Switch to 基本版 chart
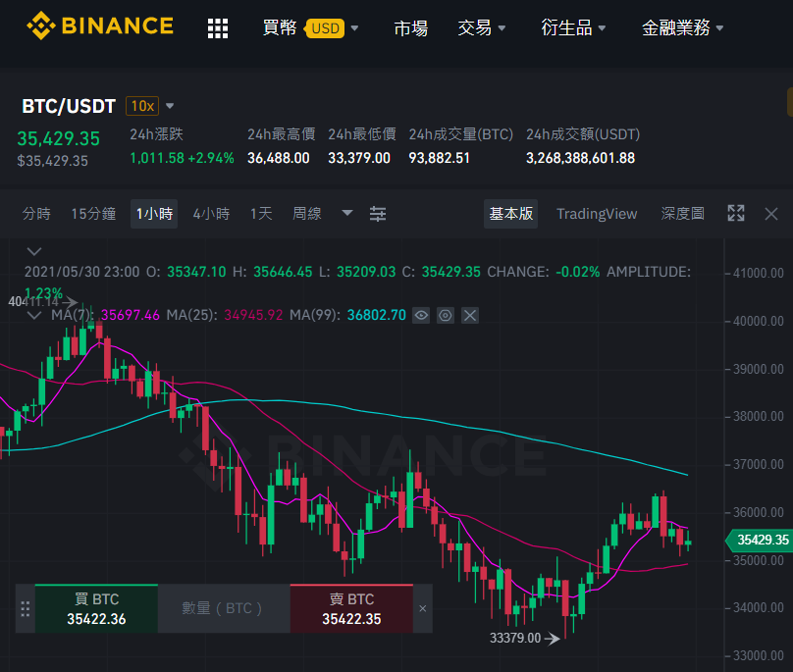The height and width of the screenshot is (672, 793). point(510,214)
